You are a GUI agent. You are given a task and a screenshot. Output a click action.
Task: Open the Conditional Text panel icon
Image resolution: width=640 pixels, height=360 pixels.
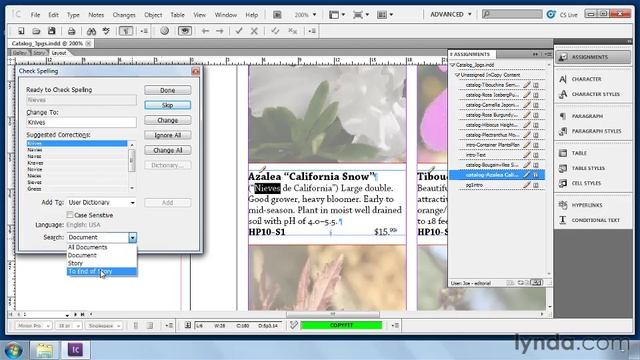click(563, 220)
